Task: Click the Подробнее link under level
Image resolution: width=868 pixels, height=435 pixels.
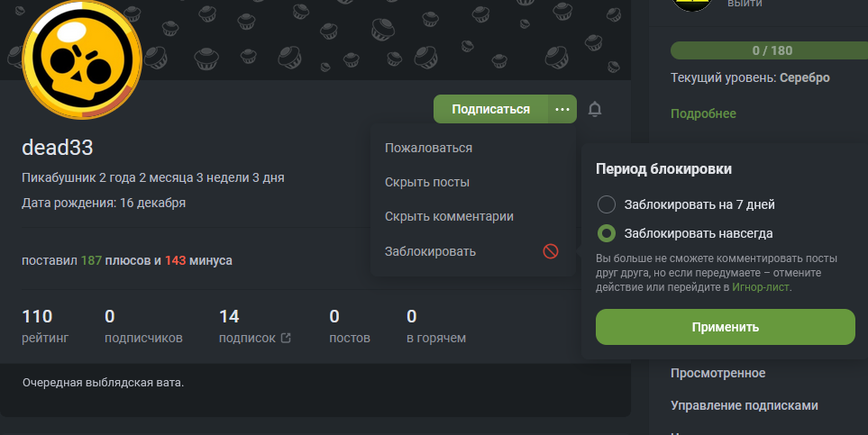Action: pyautogui.click(x=703, y=113)
